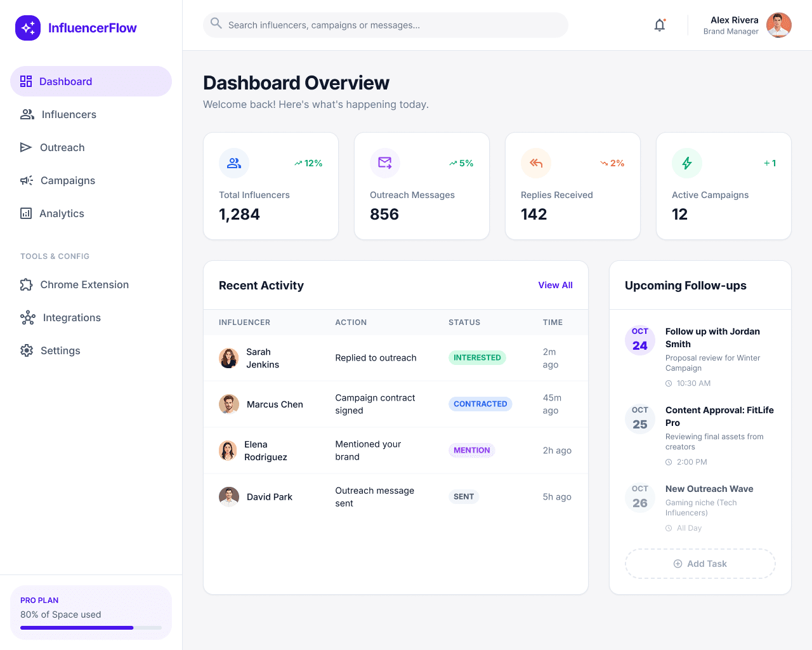Viewport: 812px width, 650px height.
Task: Click the InfluencerFlow sparkle logo icon
Action: (x=27, y=27)
